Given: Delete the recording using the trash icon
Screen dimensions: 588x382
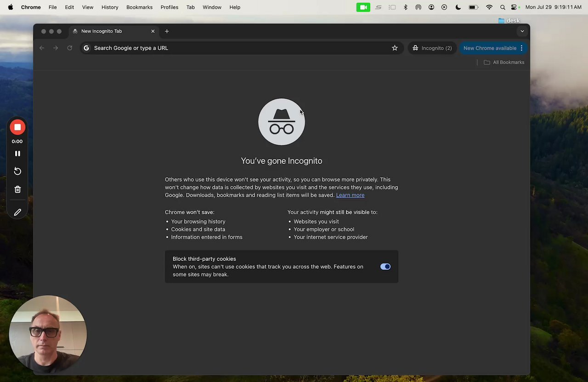Looking at the screenshot, I should 17,189.
